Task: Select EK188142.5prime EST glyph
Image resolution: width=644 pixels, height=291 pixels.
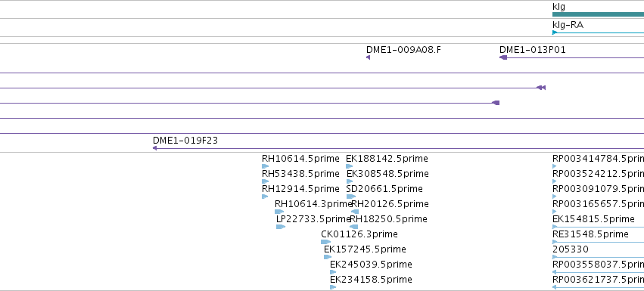Action: (349, 166)
